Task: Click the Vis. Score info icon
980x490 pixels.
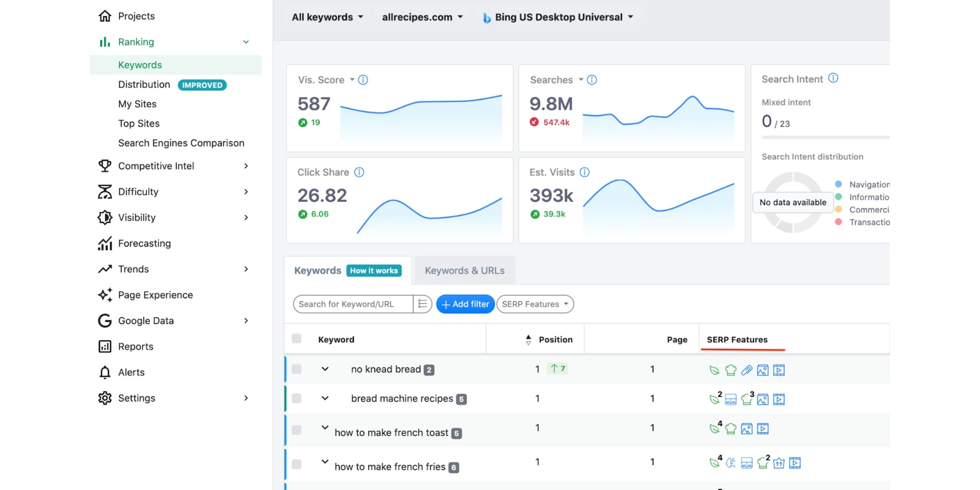Action: click(x=363, y=80)
